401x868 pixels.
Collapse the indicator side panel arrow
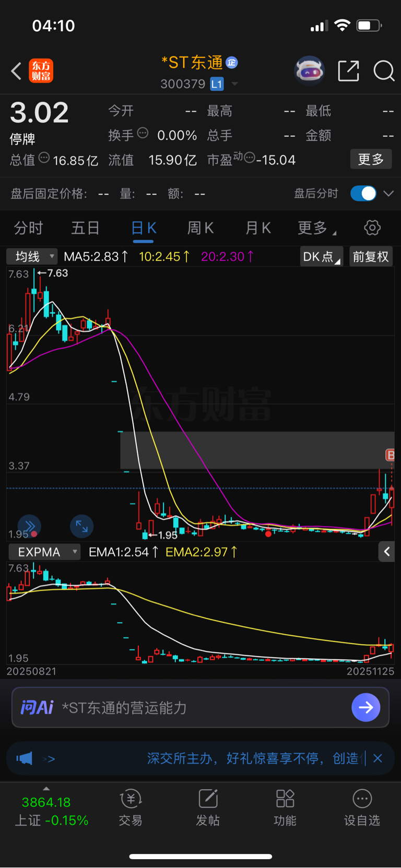(387, 551)
